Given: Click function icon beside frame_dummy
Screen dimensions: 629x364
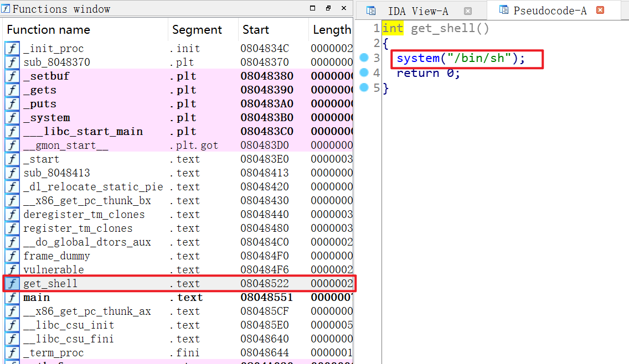Looking at the screenshot, I should point(12,256).
